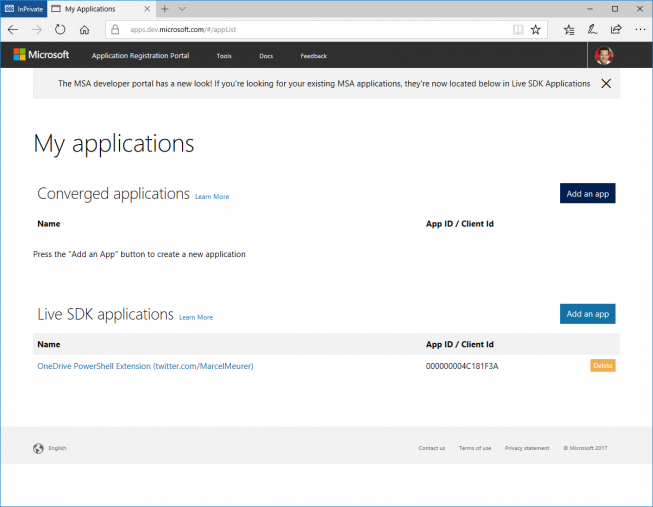The height and width of the screenshot is (507, 653).
Task: Close the My Applications tab
Action: pos(147,9)
